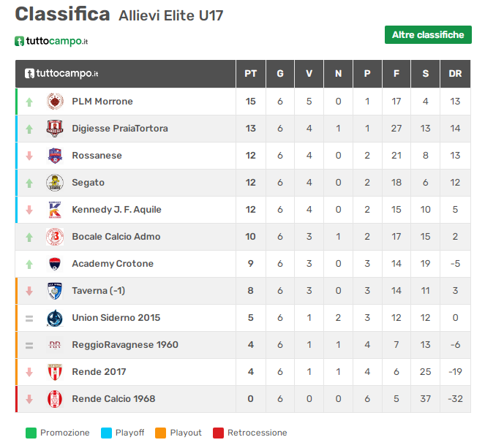Click the DR column header

[x=455, y=74]
